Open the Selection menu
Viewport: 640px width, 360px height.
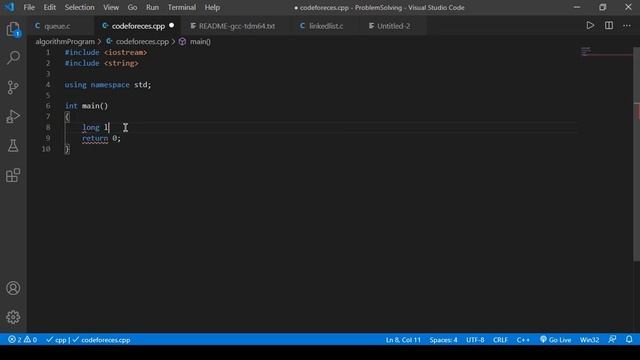[79, 7]
